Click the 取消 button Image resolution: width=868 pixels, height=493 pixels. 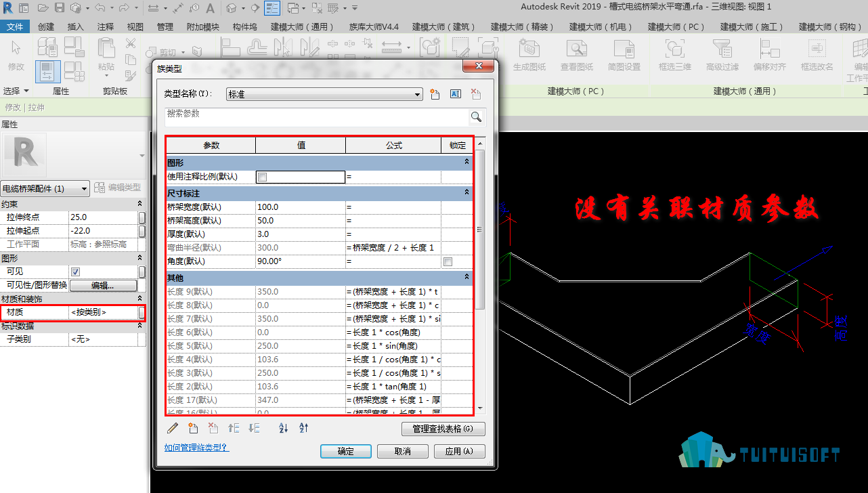(402, 451)
